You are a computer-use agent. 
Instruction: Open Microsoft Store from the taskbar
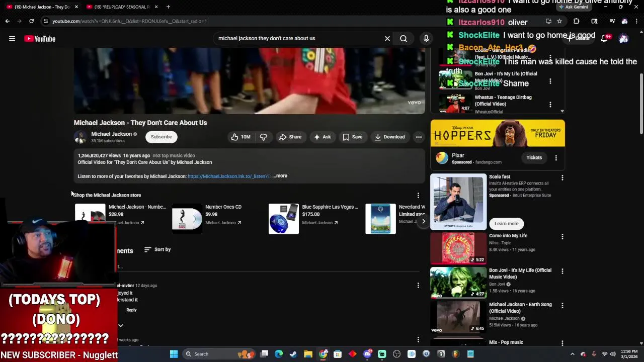338,354
